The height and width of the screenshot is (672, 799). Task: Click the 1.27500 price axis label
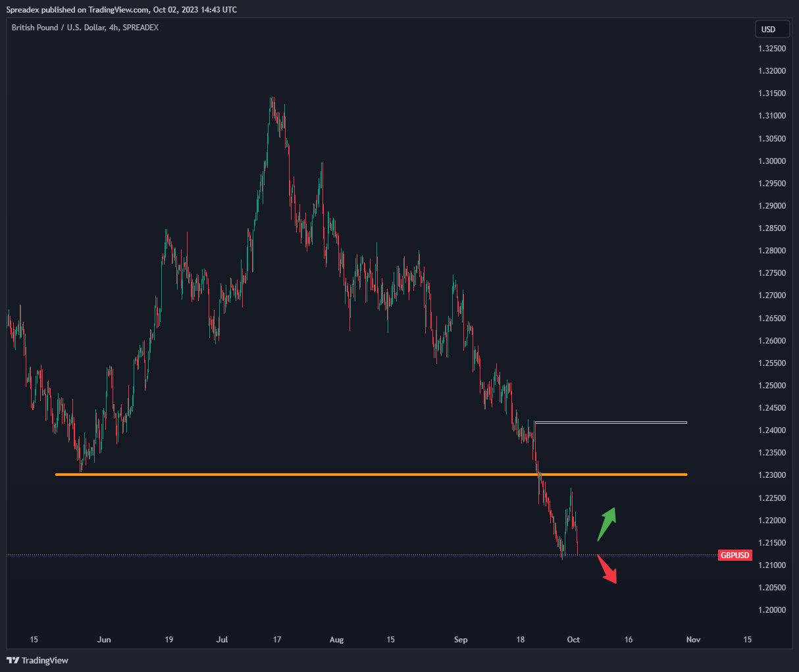pyautogui.click(x=771, y=273)
